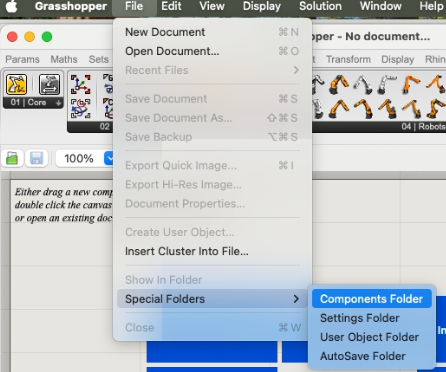
Task: Open the Solution menu in the menu bar
Action: (320, 6)
